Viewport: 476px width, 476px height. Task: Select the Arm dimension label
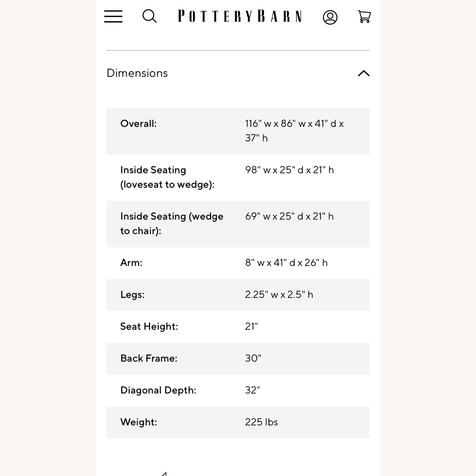tap(131, 263)
